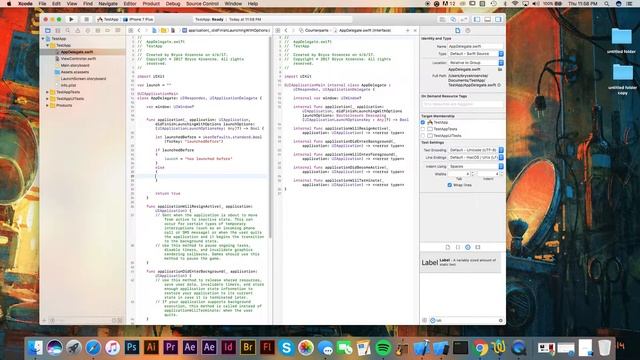This screenshot has width=640, height=360.
Task: Open the Quick Help inspector icon
Action: [468, 31]
